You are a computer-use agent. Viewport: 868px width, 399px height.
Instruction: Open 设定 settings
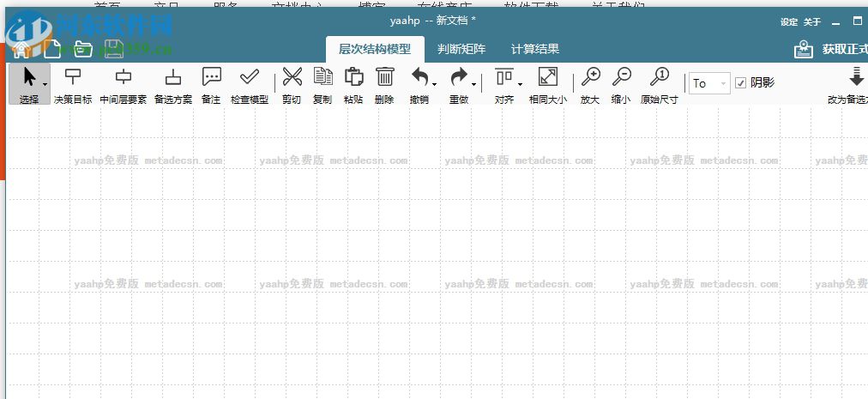tap(789, 22)
